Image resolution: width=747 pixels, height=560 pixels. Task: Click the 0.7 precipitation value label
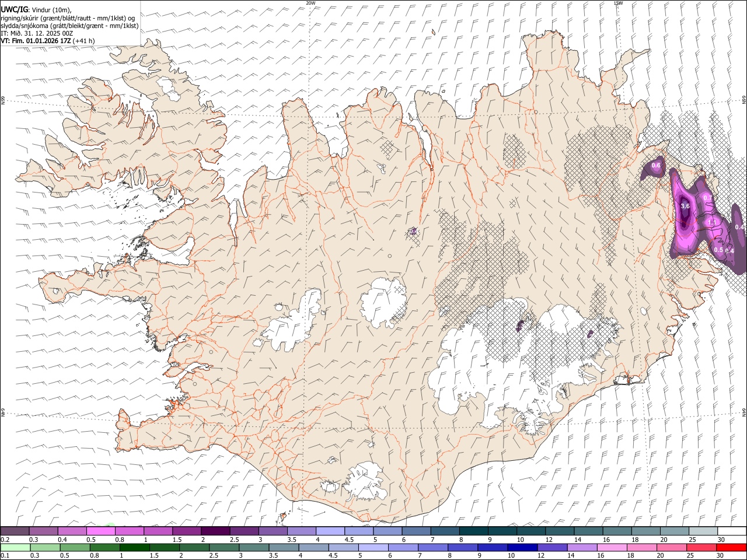coord(708,198)
